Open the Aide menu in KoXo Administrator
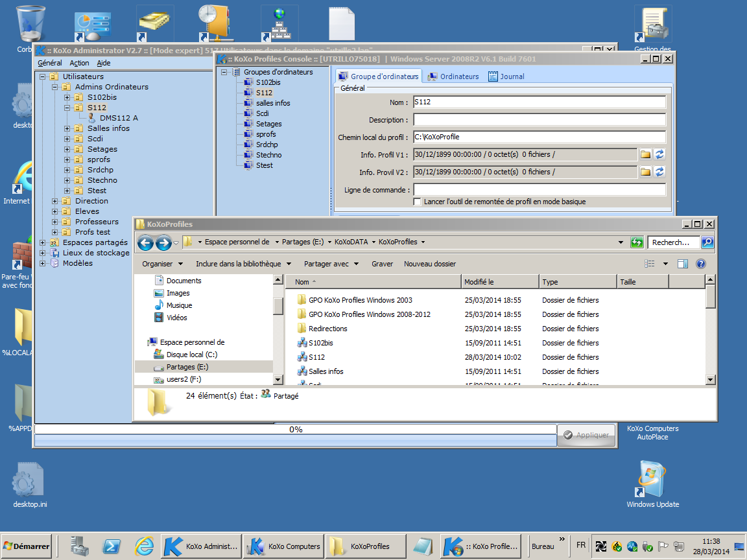 pos(103,63)
